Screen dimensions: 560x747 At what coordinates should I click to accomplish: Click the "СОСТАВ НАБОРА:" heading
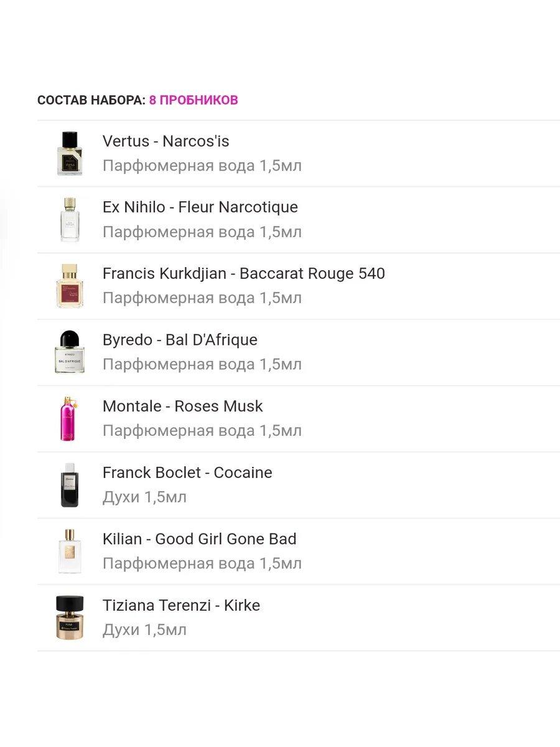pyautogui.click(x=91, y=100)
